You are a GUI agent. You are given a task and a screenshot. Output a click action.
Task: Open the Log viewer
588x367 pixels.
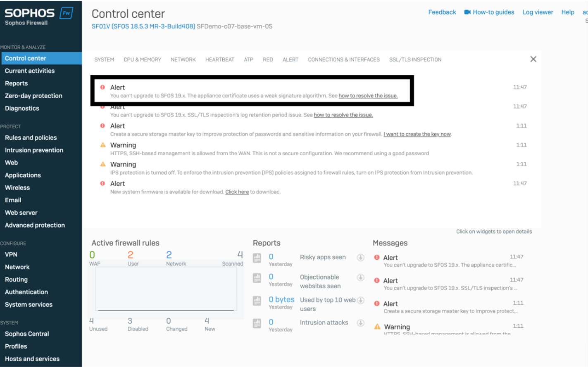point(538,12)
